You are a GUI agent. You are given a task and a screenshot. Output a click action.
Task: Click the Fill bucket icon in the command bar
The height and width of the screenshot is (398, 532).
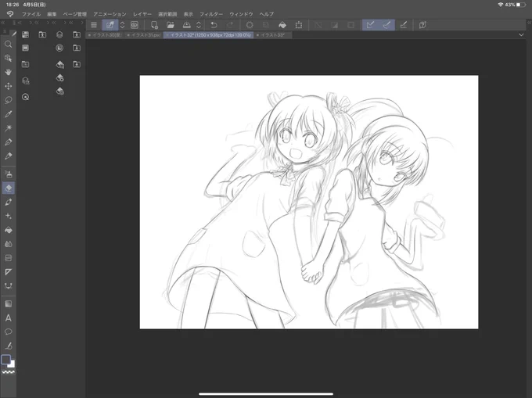(x=282, y=25)
